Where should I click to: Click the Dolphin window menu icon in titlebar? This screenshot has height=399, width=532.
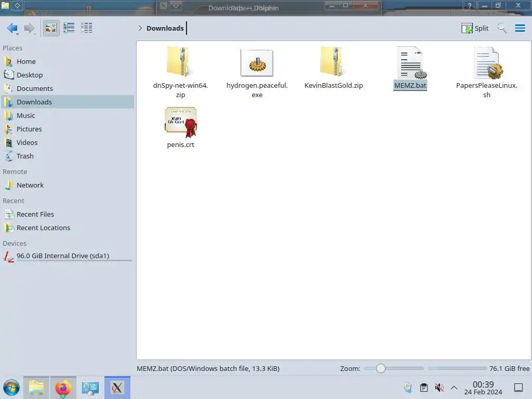point(5,5)
